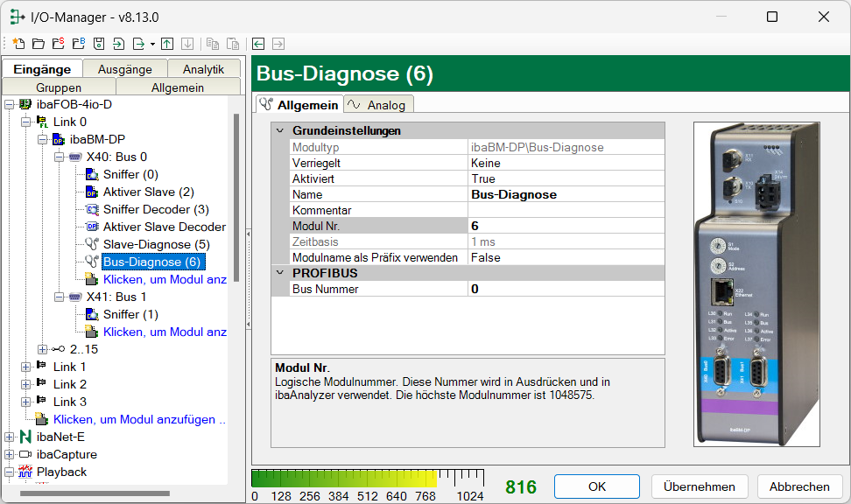Click the folder icon with blue B

tap(79, 44)
